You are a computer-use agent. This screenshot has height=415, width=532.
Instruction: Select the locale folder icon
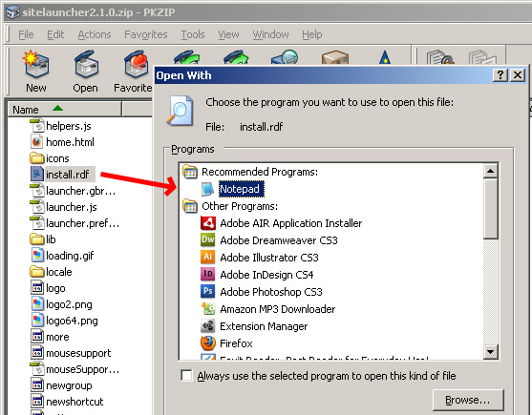point(37,271)
